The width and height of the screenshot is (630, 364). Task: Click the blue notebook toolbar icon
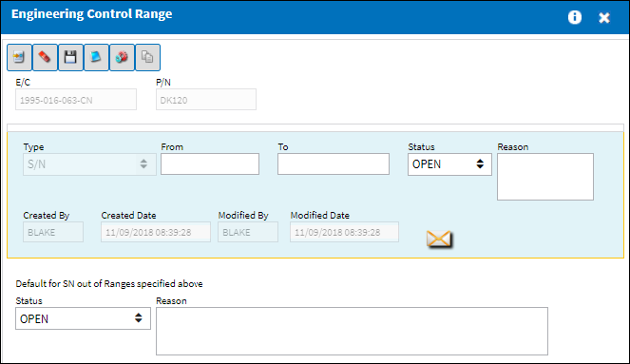96,57
